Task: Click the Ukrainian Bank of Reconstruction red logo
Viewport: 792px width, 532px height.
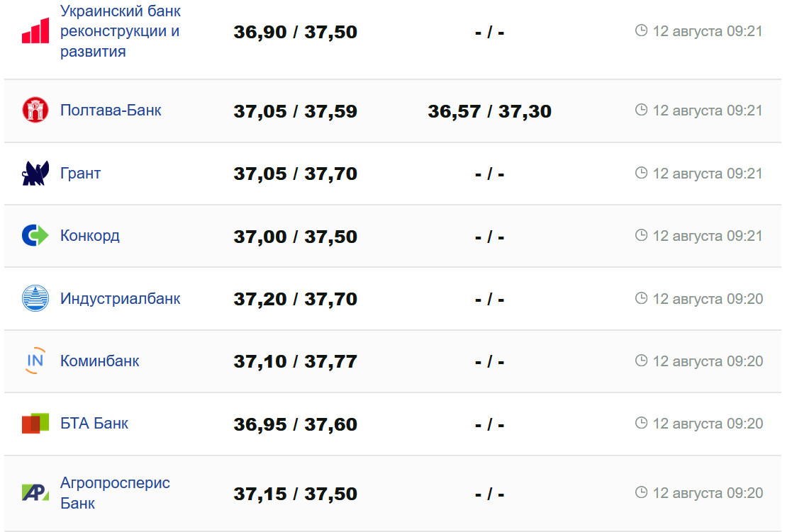Action: (x=35, y=31)
